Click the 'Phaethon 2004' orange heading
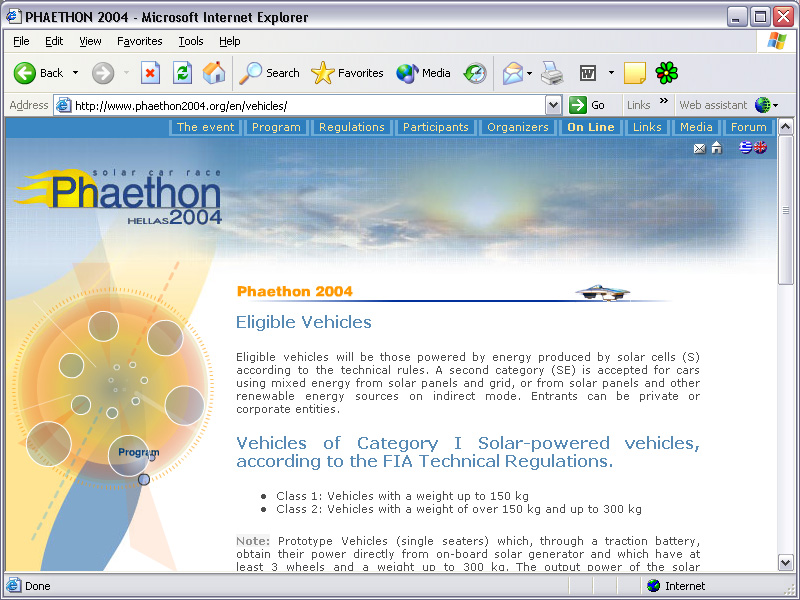The height and width of the screenshot is (600, 800). click(294, 291)
